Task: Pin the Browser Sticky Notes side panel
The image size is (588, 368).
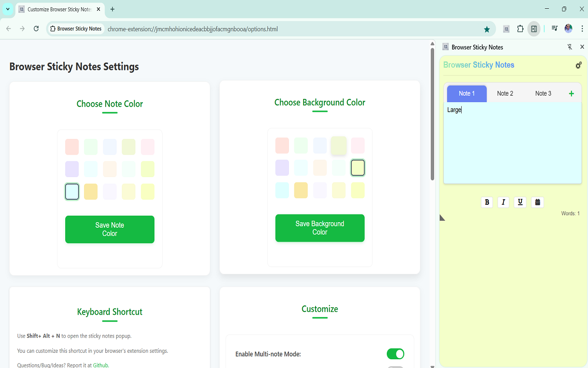Action: [x=570, y=47]
